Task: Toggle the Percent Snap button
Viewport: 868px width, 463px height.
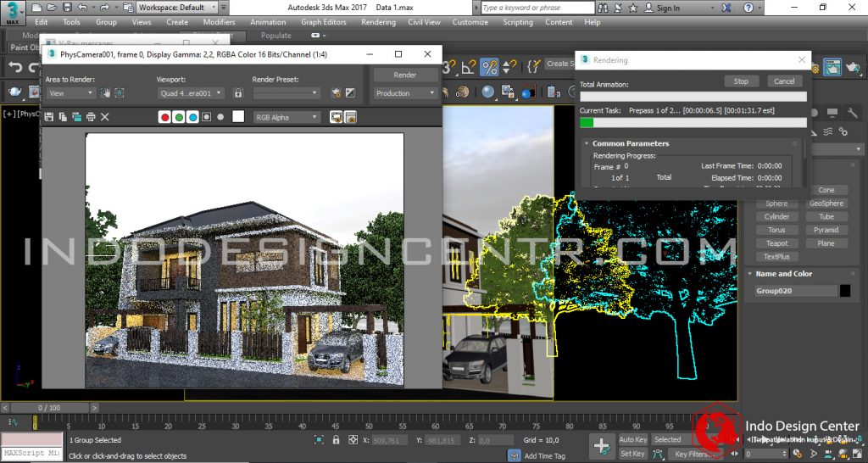Action: tap(489, 67)
